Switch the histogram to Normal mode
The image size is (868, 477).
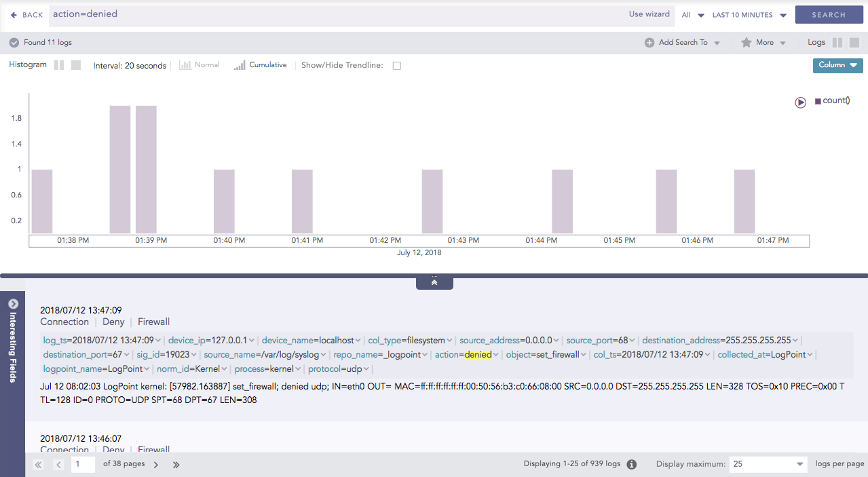pos(200,65)
